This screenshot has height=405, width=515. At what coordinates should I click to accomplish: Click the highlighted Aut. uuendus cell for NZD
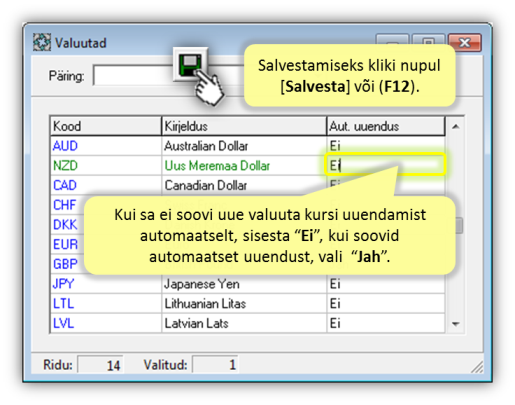tap(385, 165)
